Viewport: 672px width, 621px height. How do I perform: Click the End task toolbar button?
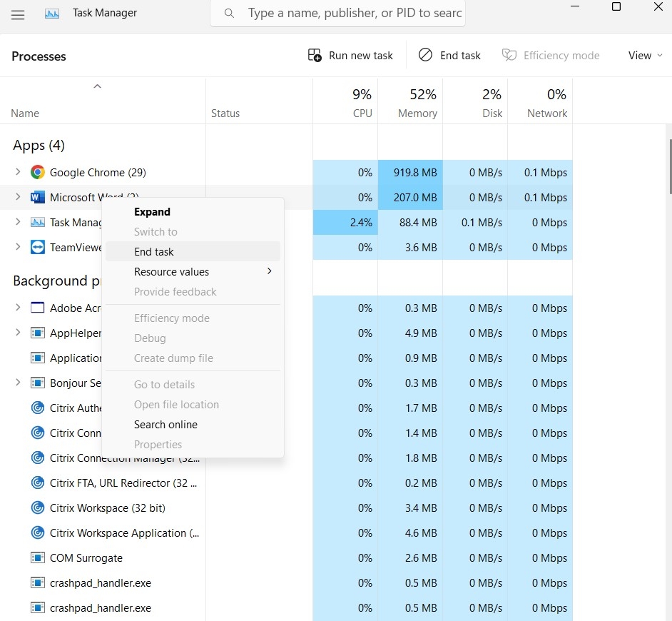pyautogui.click(x=449, y=56)
